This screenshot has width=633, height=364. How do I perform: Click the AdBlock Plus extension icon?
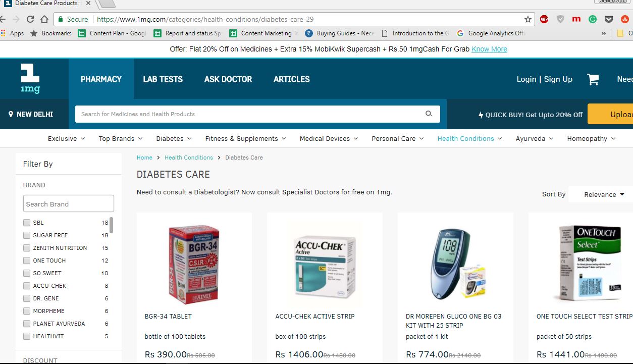tap(544, 19)
